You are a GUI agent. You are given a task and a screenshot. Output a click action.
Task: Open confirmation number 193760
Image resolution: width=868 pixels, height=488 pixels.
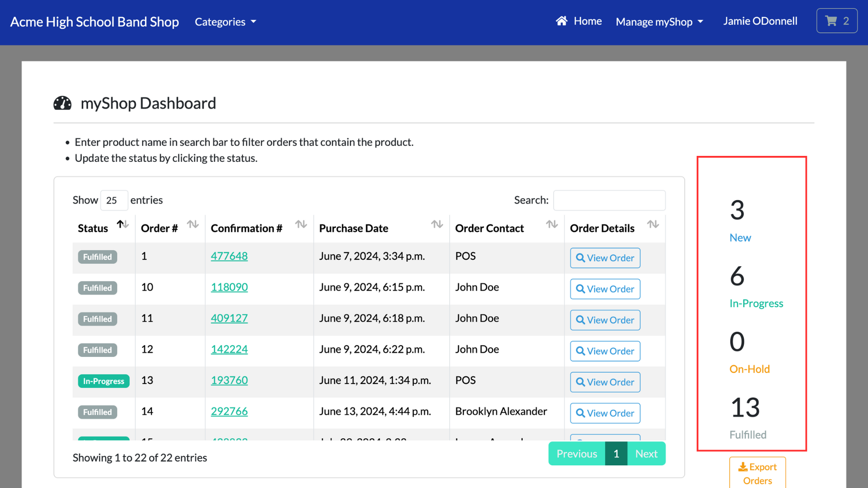pyautogui.click(x=229, y=380)
